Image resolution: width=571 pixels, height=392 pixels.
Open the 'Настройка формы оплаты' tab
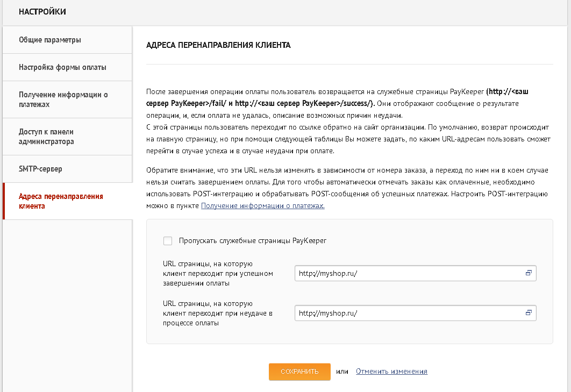click(x=62, y=67)
